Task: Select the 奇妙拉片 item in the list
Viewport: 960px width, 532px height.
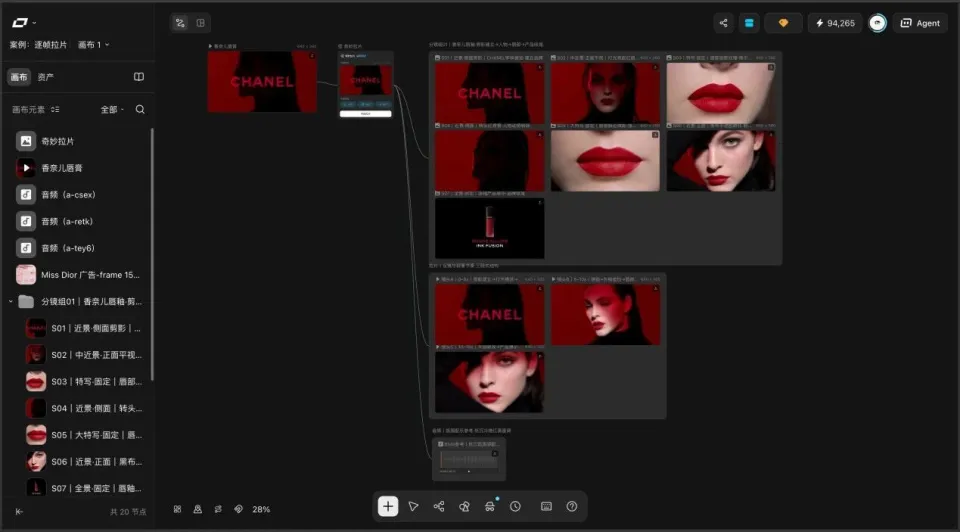Action: point(80,141)
